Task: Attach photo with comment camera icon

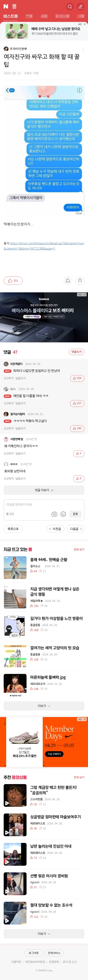Action: [x=54, y=514]
